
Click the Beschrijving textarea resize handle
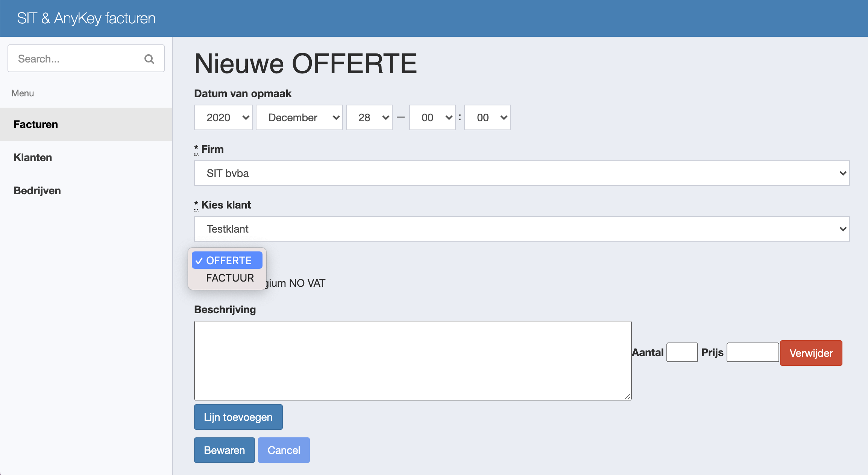pyautogui.click(x=627, y=396)
